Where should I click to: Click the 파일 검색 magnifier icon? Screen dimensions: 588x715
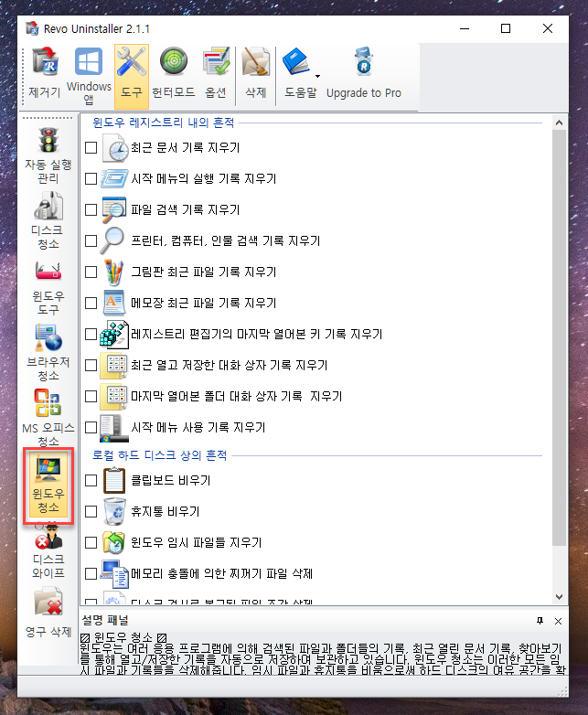[114, 209]
